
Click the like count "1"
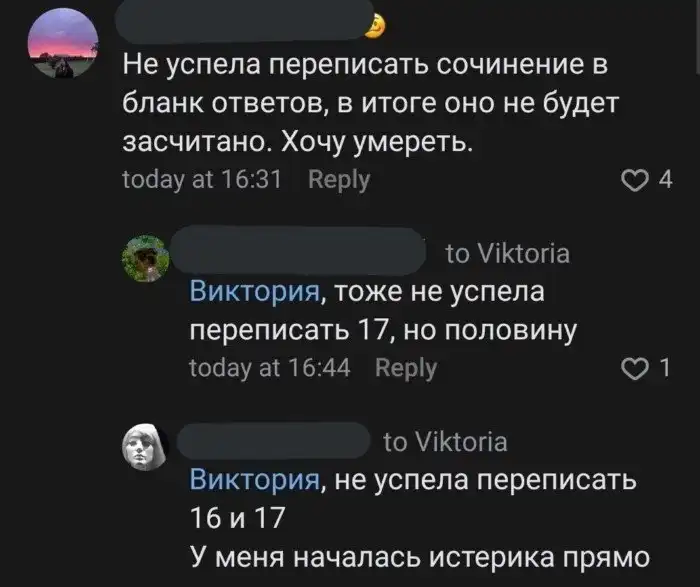pos(666,369)
